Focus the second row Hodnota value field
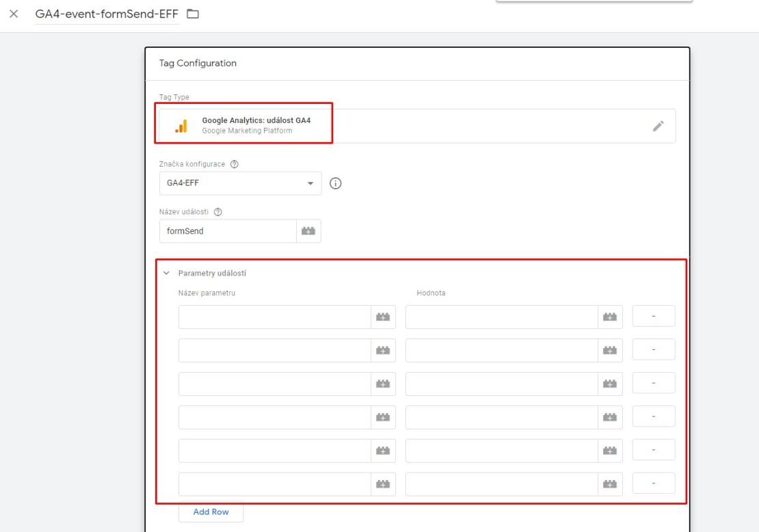 pyautogui.click(x=501, y=350)
